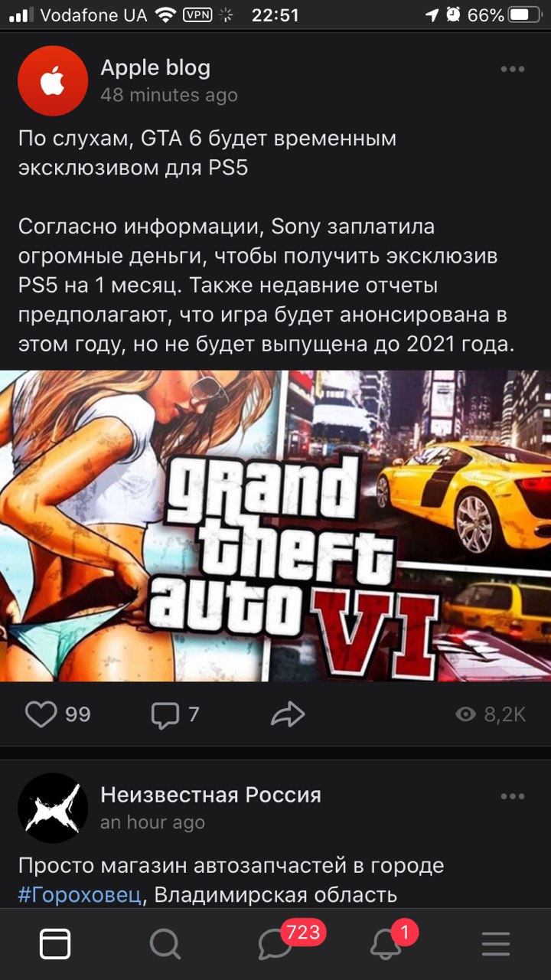Image resolution: width=551 pixels, height=980 pixels.
Task: Expand options menu for Неизвестная Россия post
Action: [513, 796]
